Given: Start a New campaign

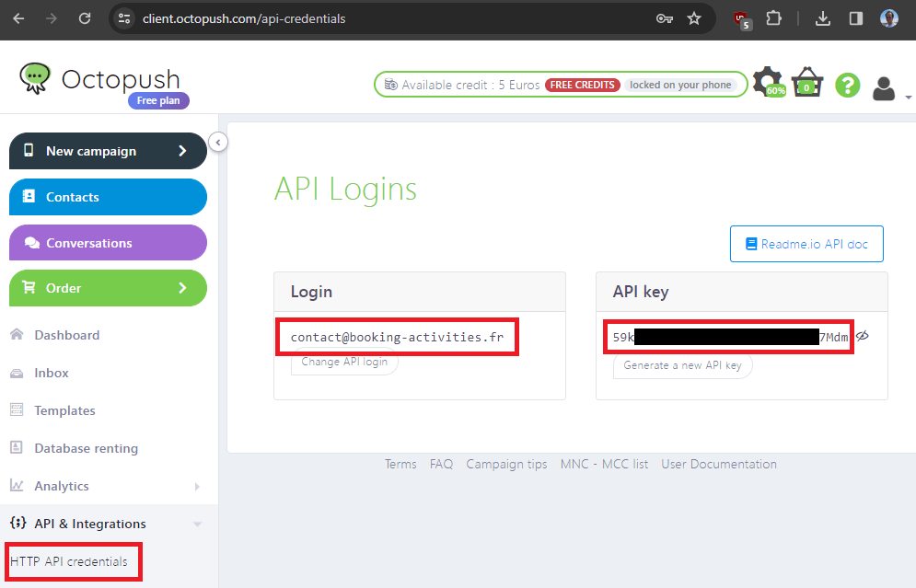Looking at the screenshot, I should click(108, 151).
